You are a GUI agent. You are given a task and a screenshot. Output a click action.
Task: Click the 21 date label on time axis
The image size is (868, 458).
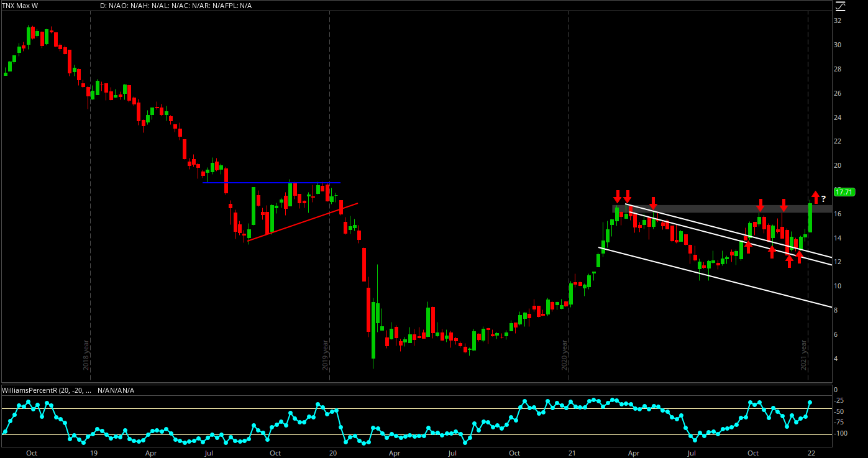[x=572, y=453]
